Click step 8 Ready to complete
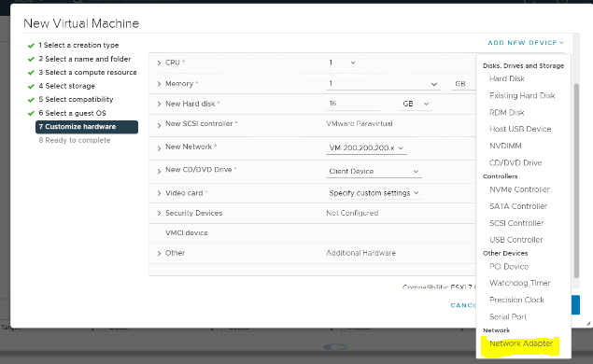The width and height of the screenshot is (593, 364). click(75, 140)
